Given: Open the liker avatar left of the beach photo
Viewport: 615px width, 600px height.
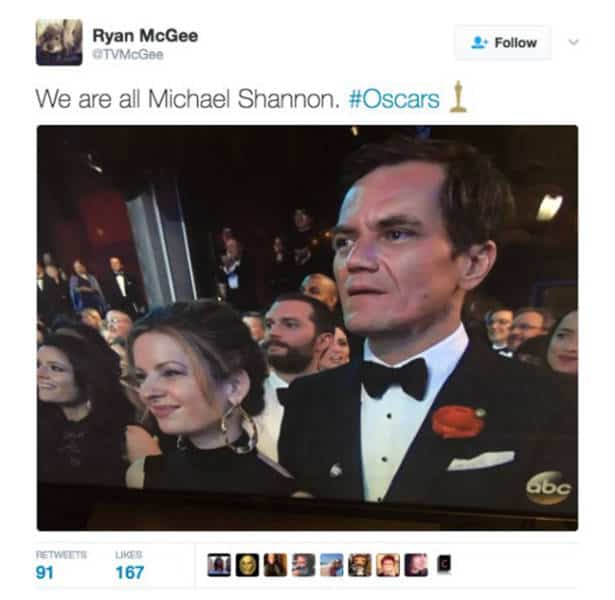Looking at the screenshot, I should (304, 565).
